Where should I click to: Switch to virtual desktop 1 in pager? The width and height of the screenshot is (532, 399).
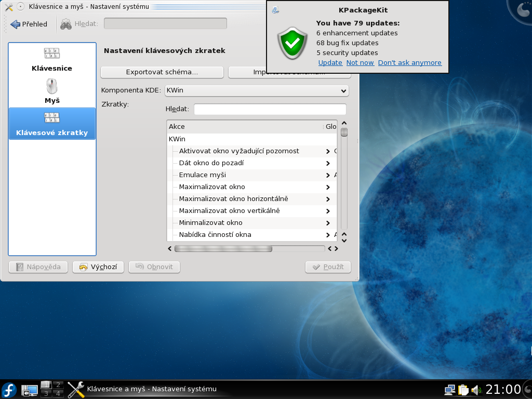coord(46,385)
